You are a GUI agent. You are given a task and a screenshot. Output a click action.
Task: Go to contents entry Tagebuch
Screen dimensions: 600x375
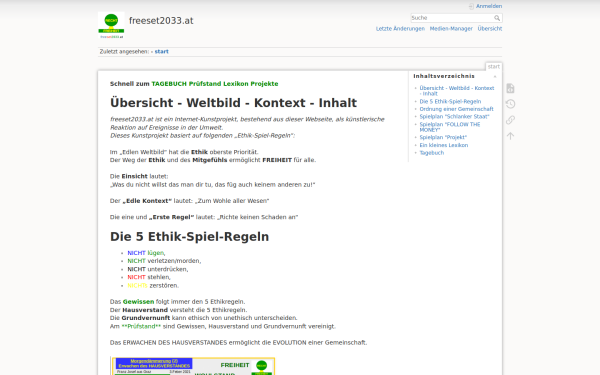tap(432, 153)
